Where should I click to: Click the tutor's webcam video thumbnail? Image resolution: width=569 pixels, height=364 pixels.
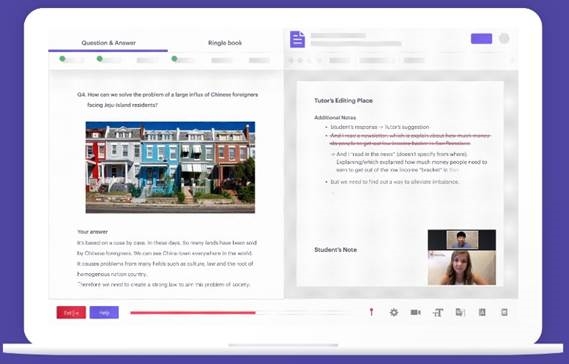click(x=462, y=268)
